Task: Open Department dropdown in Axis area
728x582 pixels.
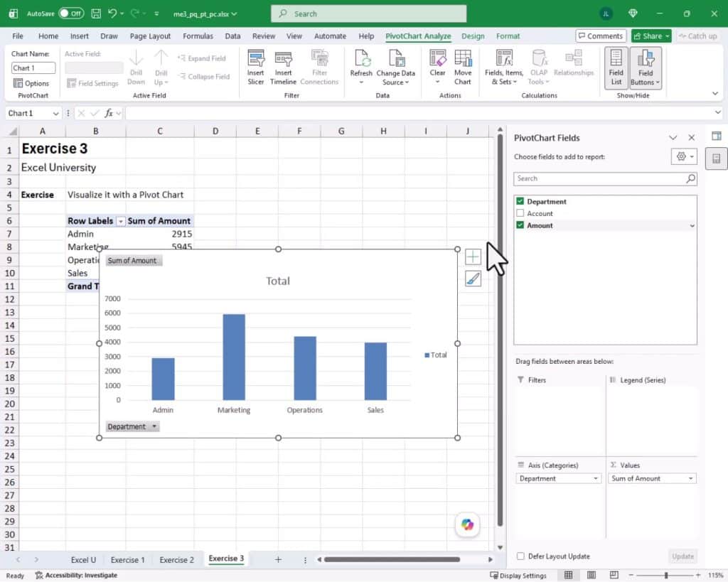Action: (596, 478)
